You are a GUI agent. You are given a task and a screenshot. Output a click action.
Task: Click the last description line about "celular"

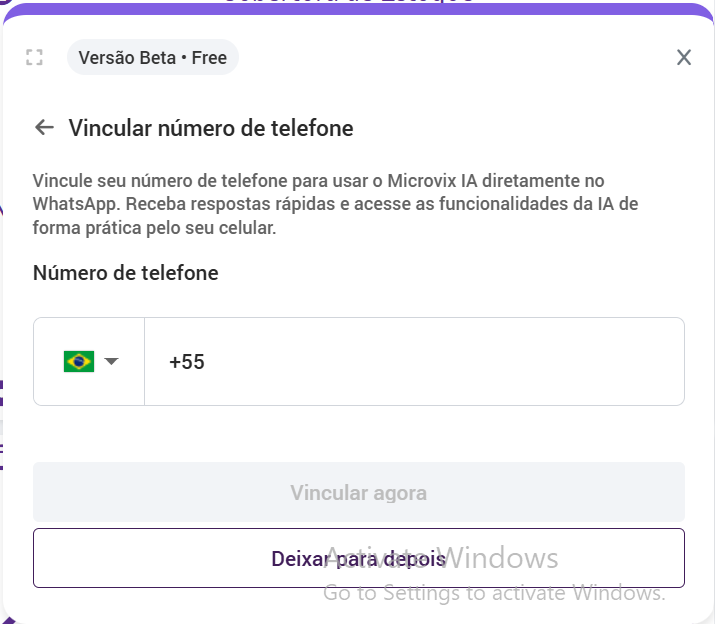click(154, 228)
